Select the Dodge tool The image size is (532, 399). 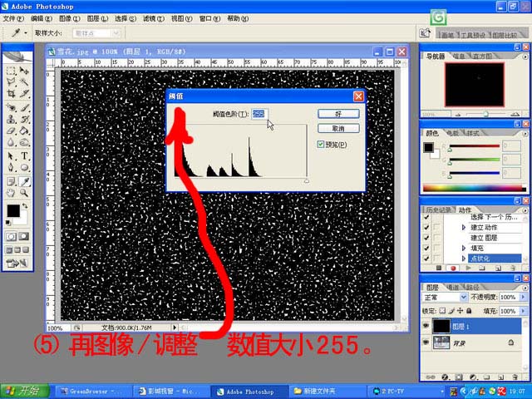tap(24, 142)
